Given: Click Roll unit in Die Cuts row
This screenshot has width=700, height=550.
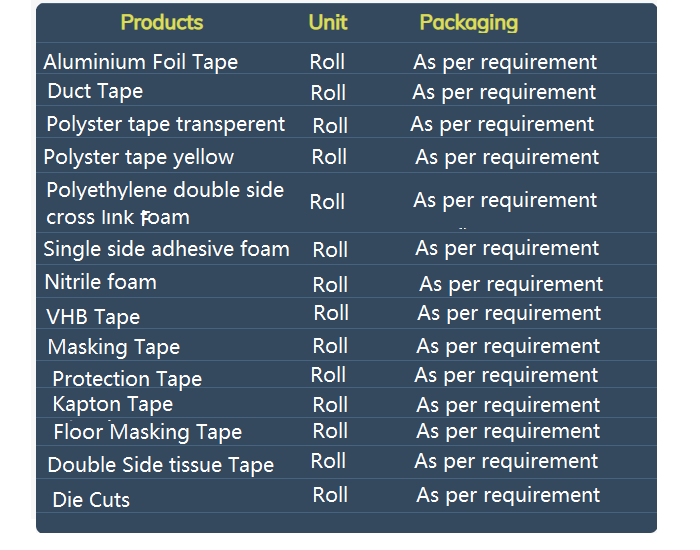Looking at the screenshot, I should pyautogui.click(x=330, y=495).
